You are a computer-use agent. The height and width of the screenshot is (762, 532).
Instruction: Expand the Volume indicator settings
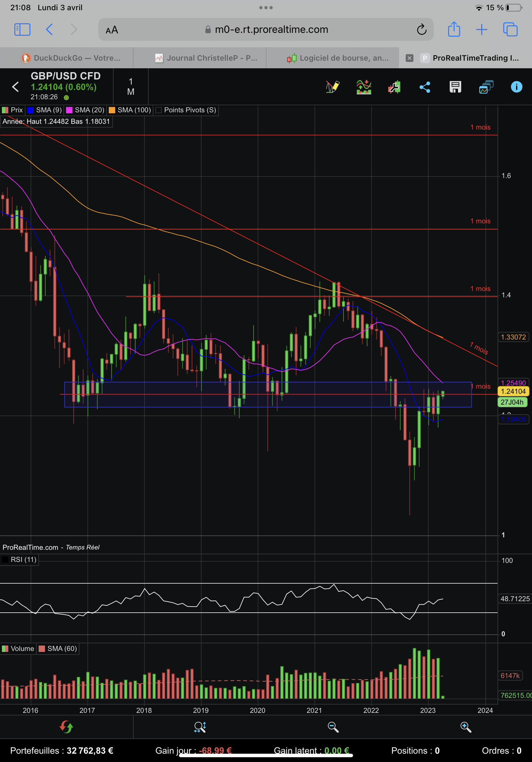18,648
